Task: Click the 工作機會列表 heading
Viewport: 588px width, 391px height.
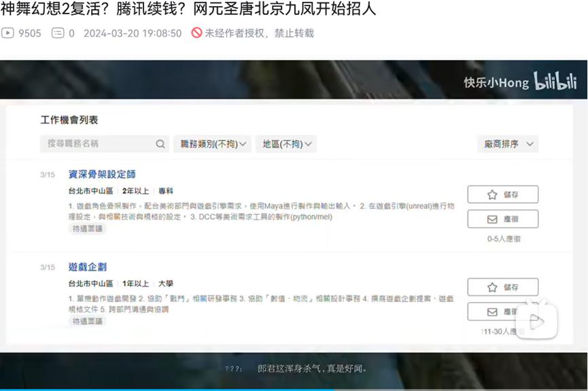Action: point(69,120)
